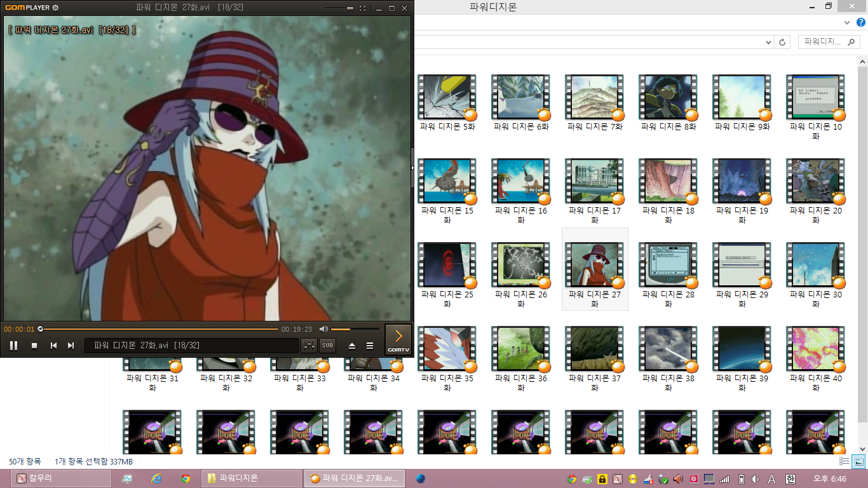Select the 파워 디지몬 15화 video file
The height and width of the screenshot is (488, 868).
pos(447,191)
